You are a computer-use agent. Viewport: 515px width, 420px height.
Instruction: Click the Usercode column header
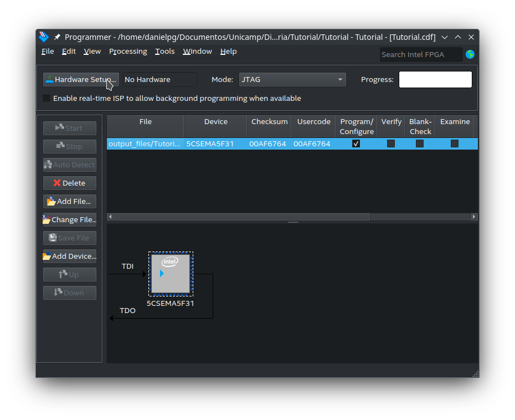[x=313, y=126]
